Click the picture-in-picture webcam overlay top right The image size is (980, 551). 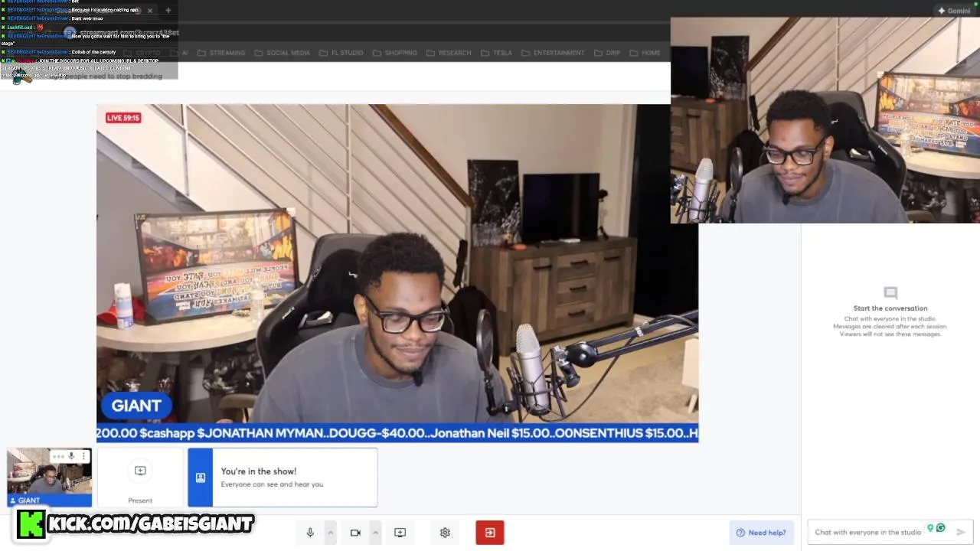tap(825, 120)
